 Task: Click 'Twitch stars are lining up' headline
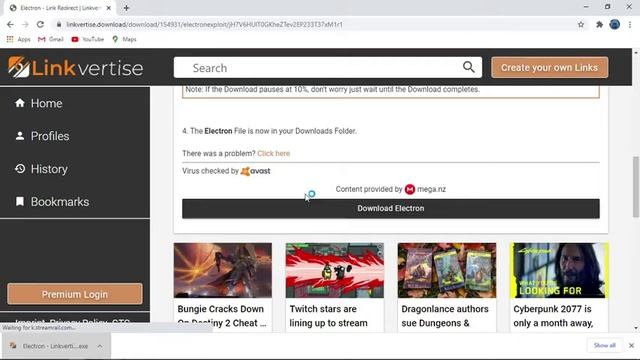point(329,316)
